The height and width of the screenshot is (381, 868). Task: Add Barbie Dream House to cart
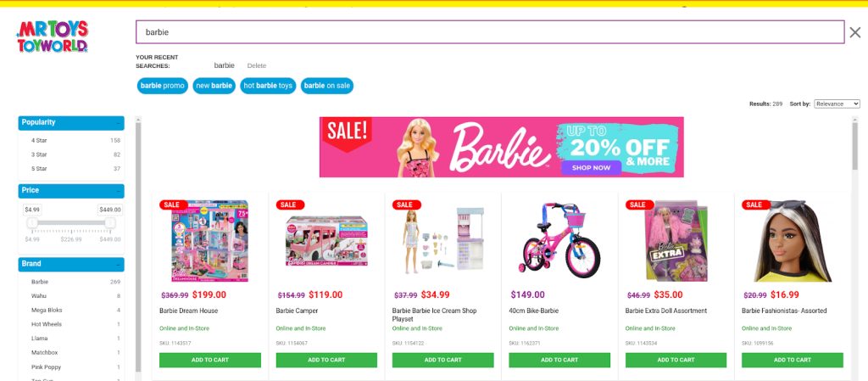[210, 360]
